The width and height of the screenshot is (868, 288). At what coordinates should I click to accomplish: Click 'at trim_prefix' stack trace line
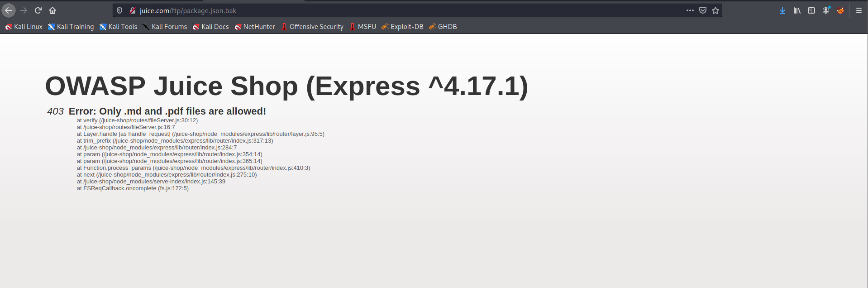pyautogui.click(x=175, y=141)
